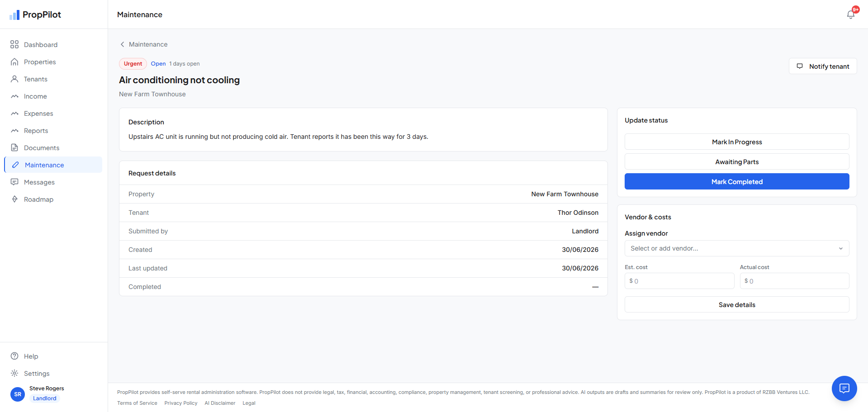The height and width of the screenshot is (412, 868).
Task: Open Privacy Policy link
Action: click(x=181, y=403)
